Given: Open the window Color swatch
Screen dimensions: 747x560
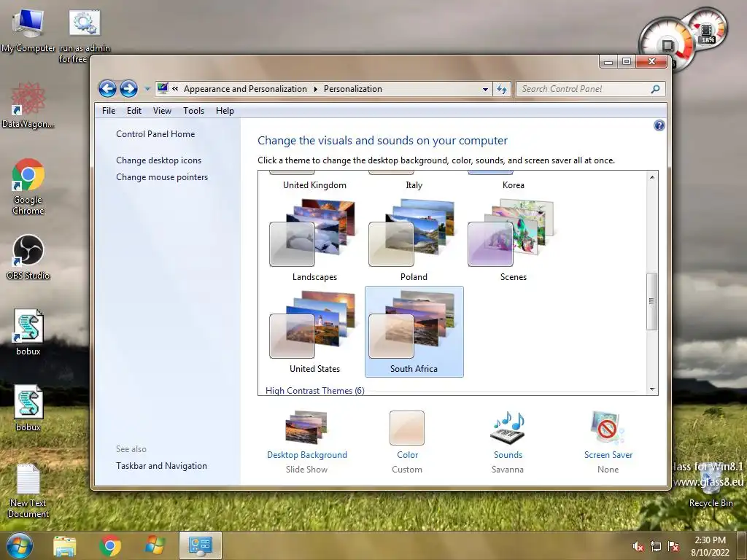Looking at the screenshot, I should [407, 427].
